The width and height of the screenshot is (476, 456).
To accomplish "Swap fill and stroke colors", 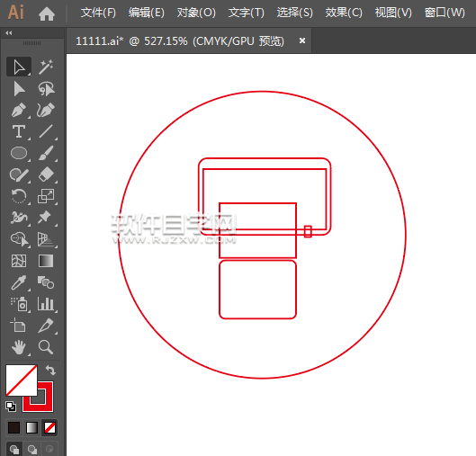I will coord(50,371).
